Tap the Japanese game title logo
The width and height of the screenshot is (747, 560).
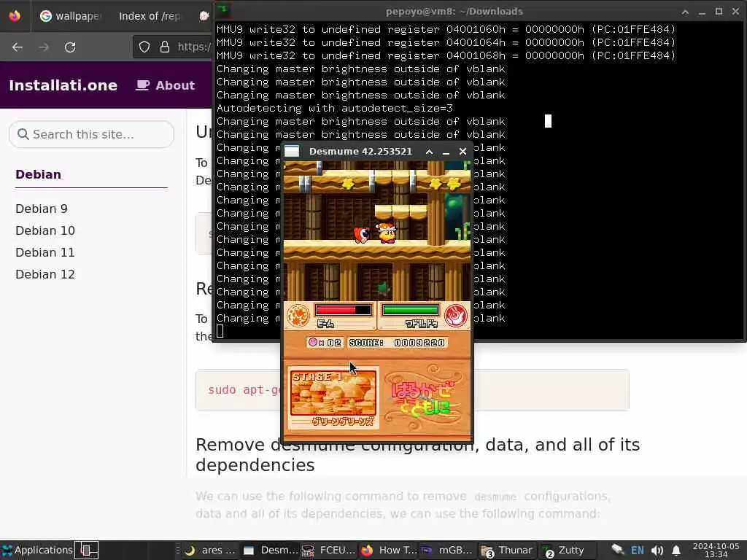point(422,399)
